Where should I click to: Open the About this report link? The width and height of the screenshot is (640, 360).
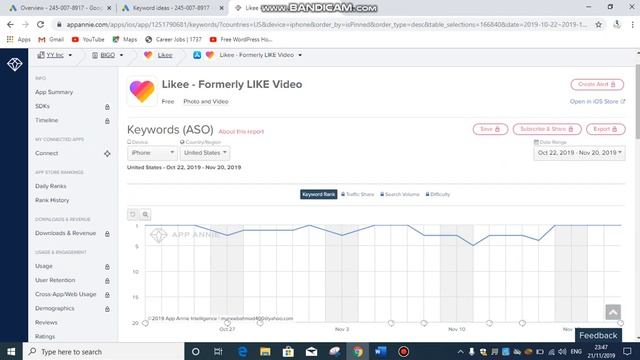point(241,132)
